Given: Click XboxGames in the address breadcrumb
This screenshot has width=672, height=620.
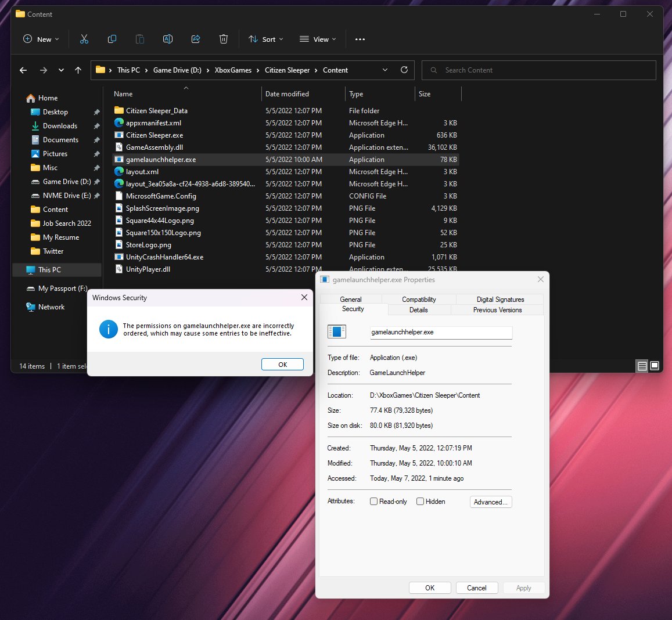Looking at the screenshot, I should 233,70.
